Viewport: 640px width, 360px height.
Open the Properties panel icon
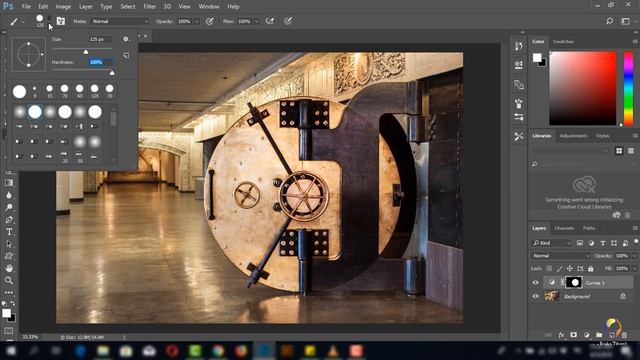tap(519, 65)
